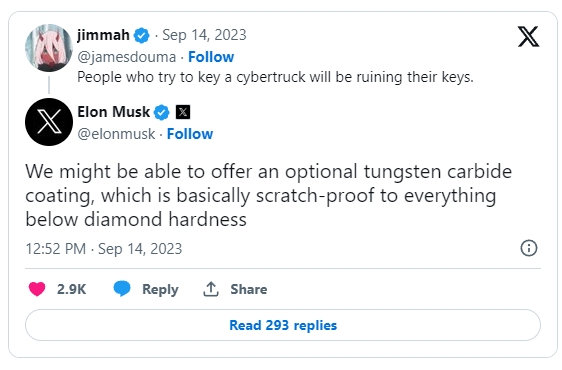
Task: Like the tweet with heart icon
Action: pyautogui.click(x=37, y=289)
